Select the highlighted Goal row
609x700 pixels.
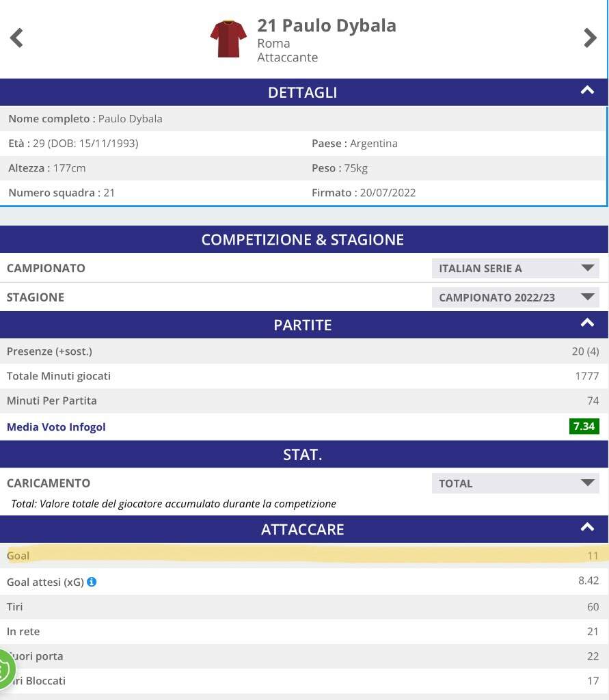click(x=304, y=556)
